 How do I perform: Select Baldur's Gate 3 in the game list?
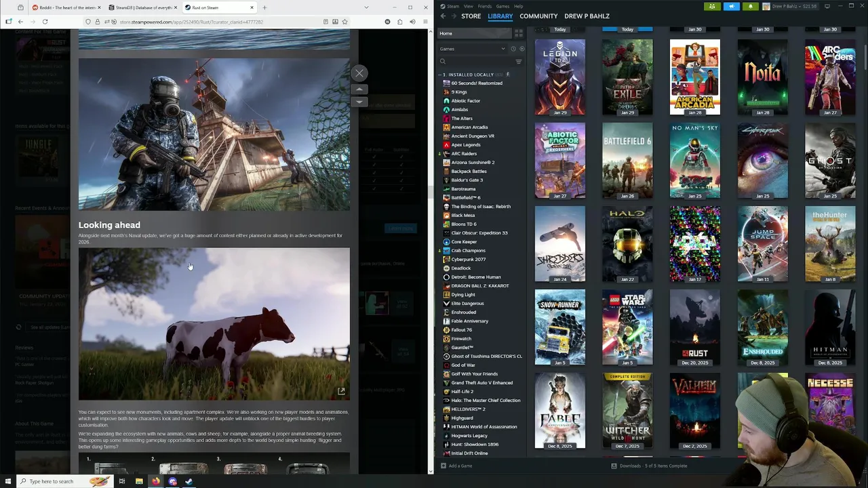(467, 180)
